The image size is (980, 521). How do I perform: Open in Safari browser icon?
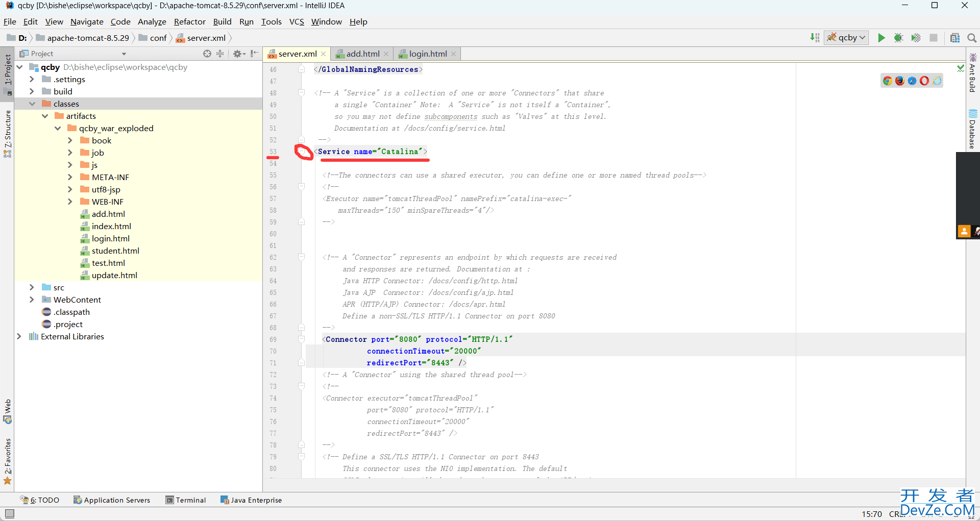912,81
